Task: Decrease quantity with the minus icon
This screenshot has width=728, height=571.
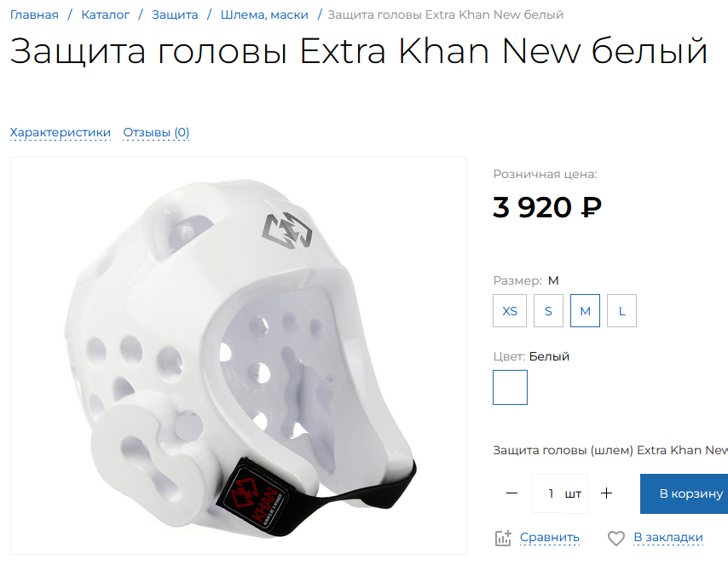Action: pos(511,493)
